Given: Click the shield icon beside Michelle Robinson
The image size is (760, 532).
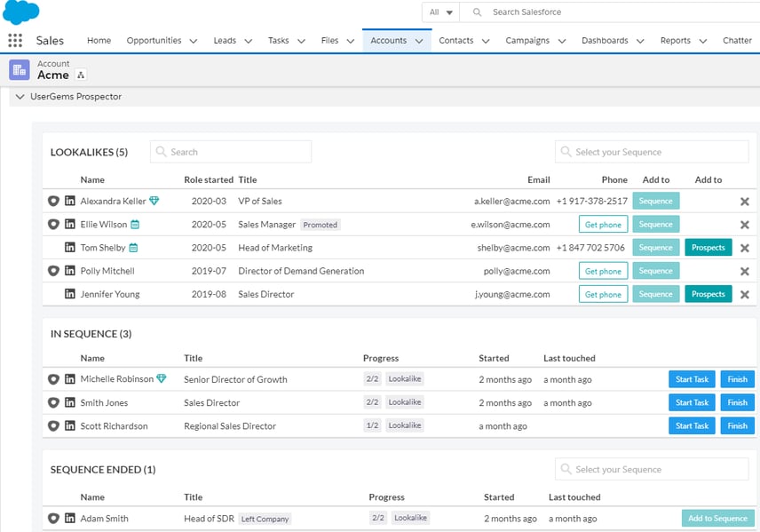Looking at the screenshot, I should pyautogui.click(x=53, y=379).
